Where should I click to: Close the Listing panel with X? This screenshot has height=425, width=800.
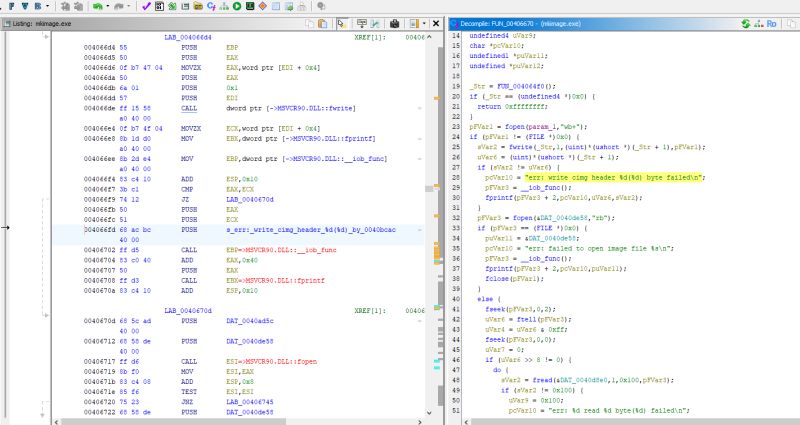coord(436,23)
